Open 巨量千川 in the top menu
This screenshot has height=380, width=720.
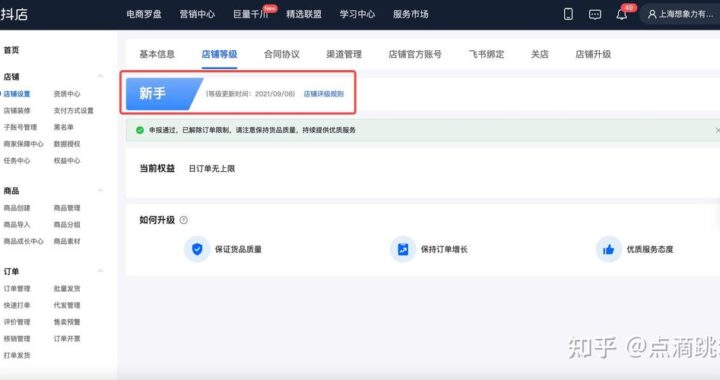tap(250, 14)
